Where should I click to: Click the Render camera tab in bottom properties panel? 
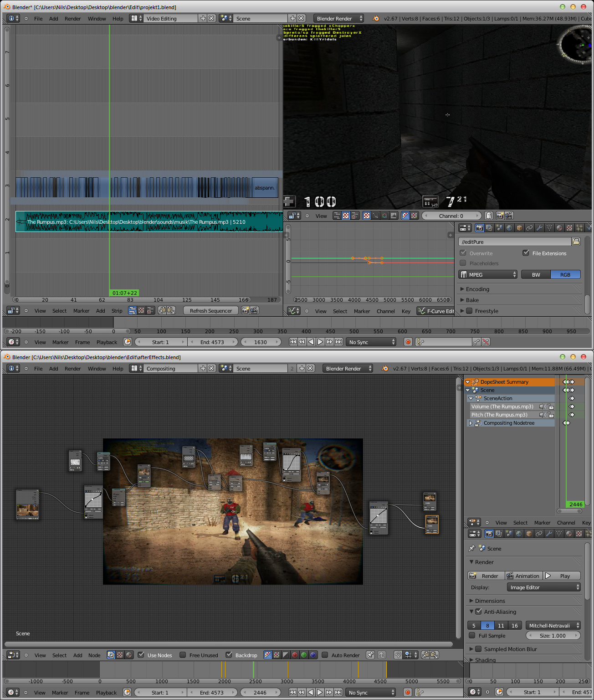click(x=489, y=534)
